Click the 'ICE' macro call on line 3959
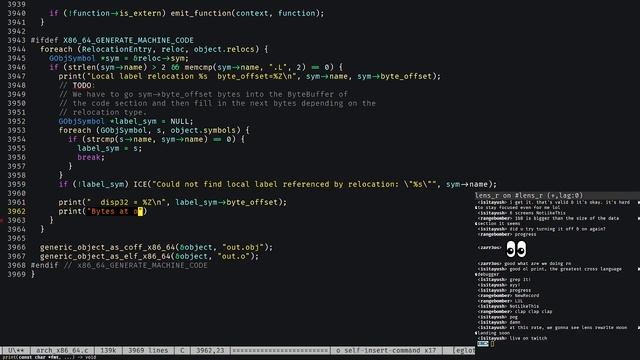The width and height of the screenshot is (640, 360). 140,184
